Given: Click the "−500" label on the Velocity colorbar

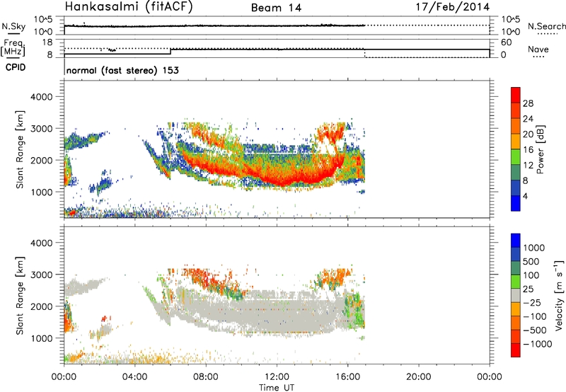Looking at the screenshot, I should (535, 330).
